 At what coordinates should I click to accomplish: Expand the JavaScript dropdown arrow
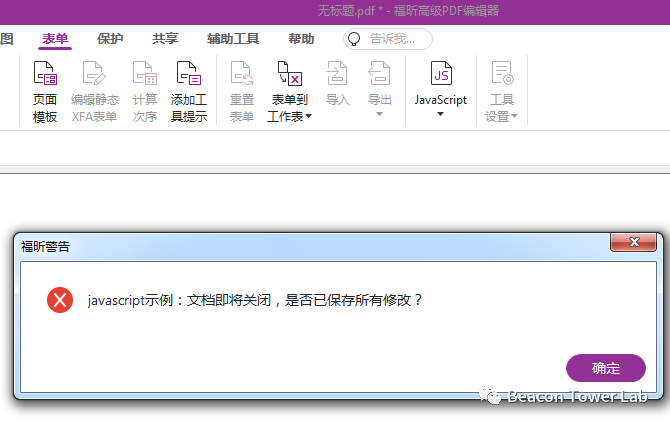coord(441,114)
